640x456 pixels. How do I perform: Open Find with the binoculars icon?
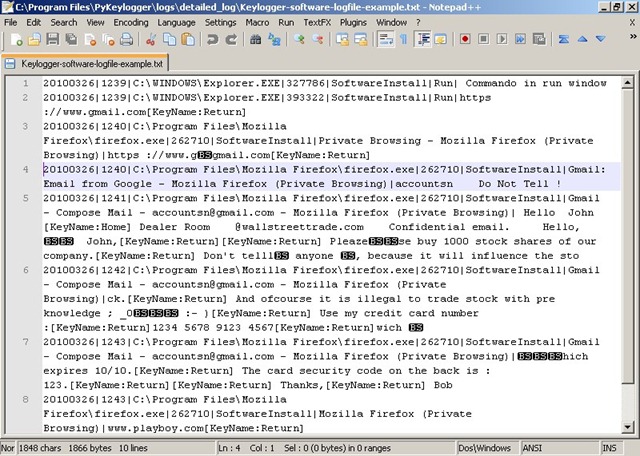pyautogui.click(x=256, y=40)
